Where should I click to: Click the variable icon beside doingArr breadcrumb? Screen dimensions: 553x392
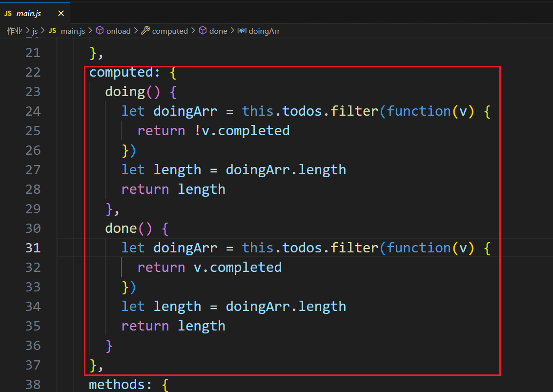[242, 31]
